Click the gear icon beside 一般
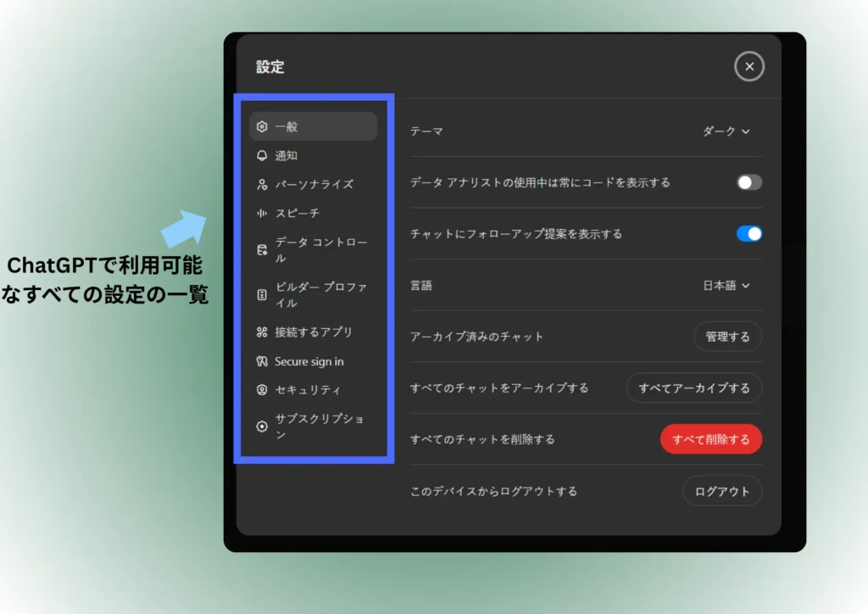Screen dimensions: 868x614 point(262,126)
